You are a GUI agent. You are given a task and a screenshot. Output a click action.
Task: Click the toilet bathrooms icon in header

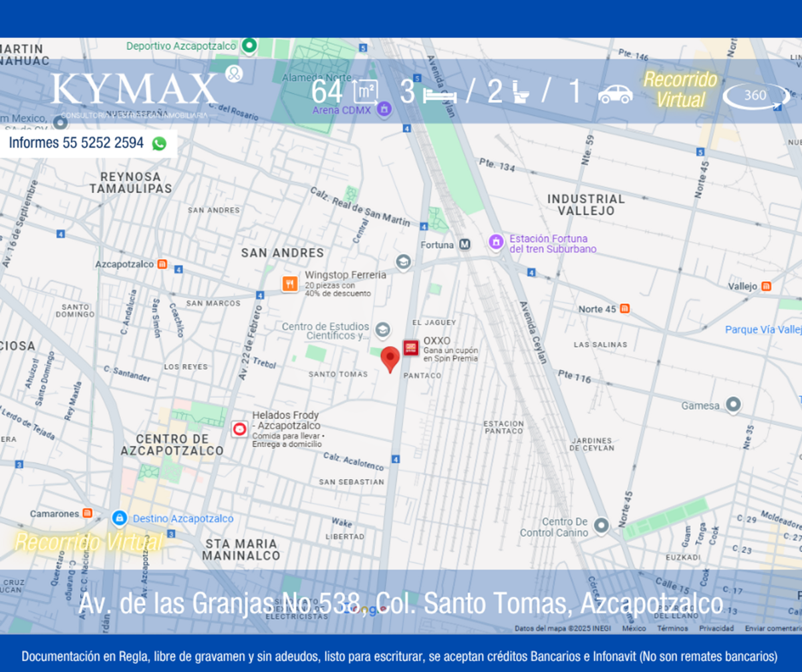click(520, 93)
